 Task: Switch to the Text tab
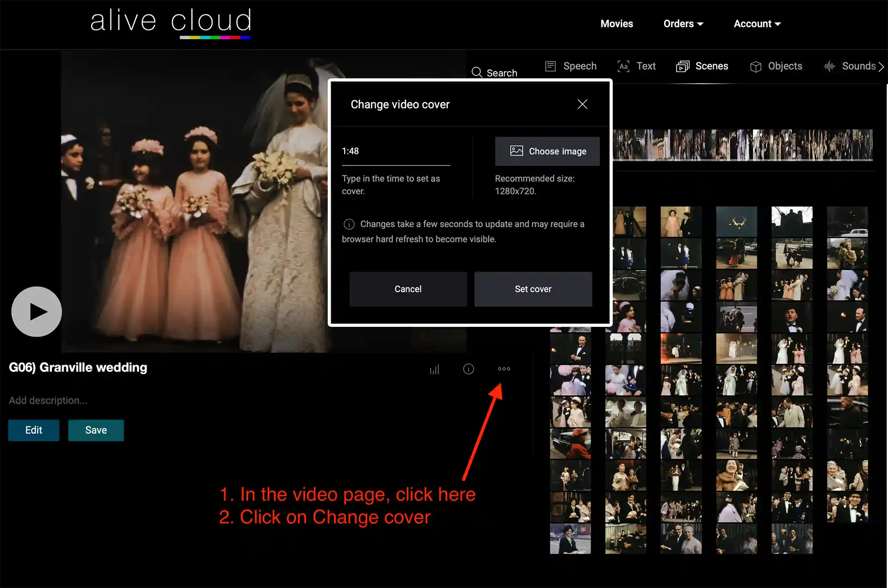(x=636, y=66)
